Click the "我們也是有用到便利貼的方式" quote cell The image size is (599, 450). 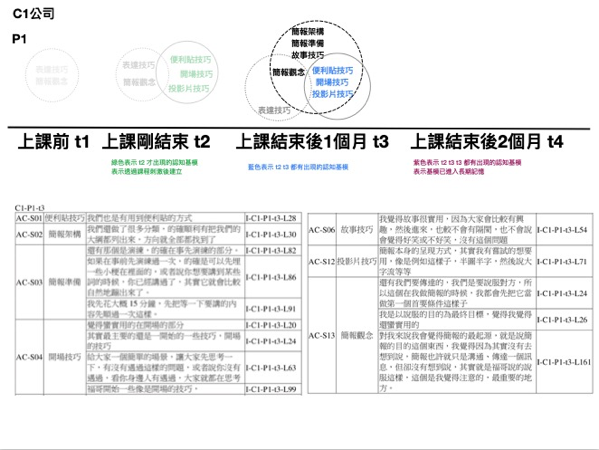click(165, 218)
